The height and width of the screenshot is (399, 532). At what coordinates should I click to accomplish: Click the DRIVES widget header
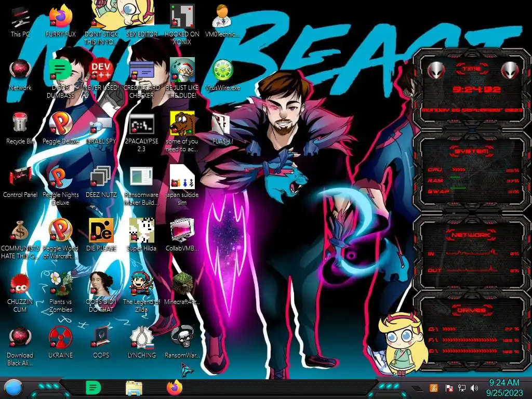(x=471, y=310)
